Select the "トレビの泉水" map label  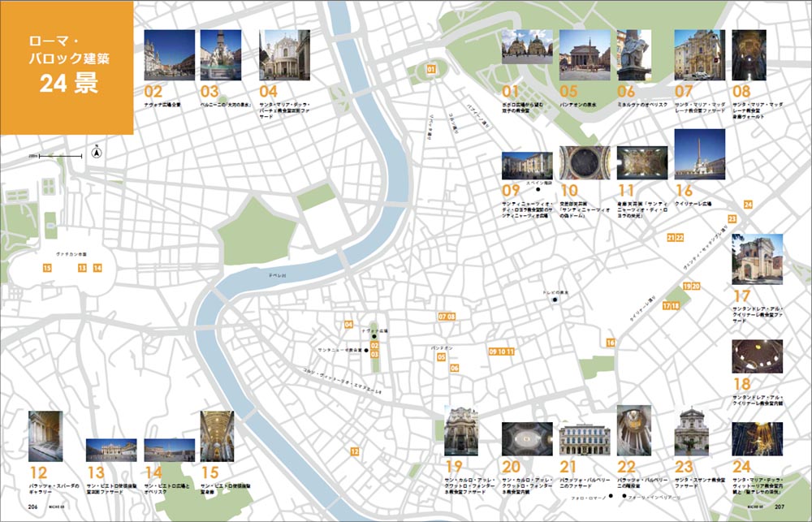(555, 292)
